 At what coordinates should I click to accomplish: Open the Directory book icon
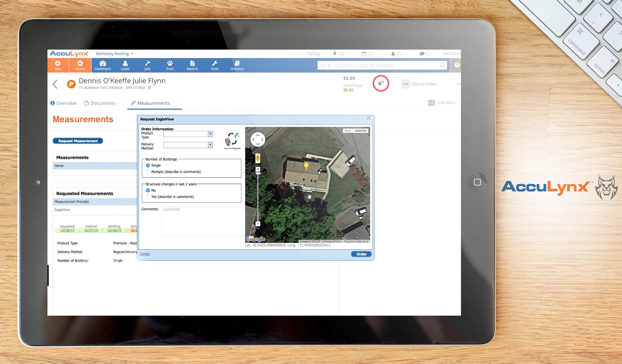coord(237,65)
